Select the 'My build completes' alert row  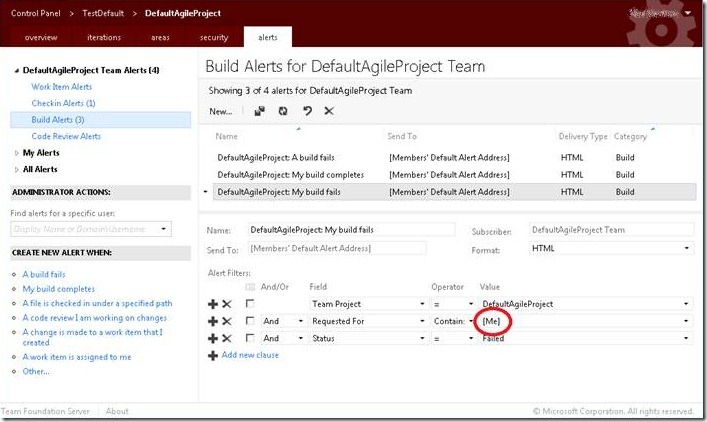point(454,174)
